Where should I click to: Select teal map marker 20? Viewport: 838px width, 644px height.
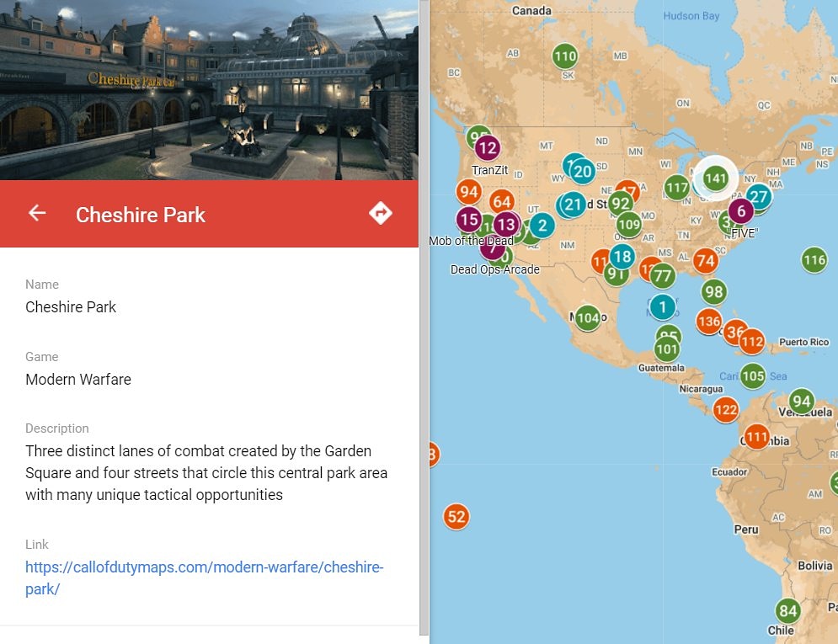coord(583,172)
